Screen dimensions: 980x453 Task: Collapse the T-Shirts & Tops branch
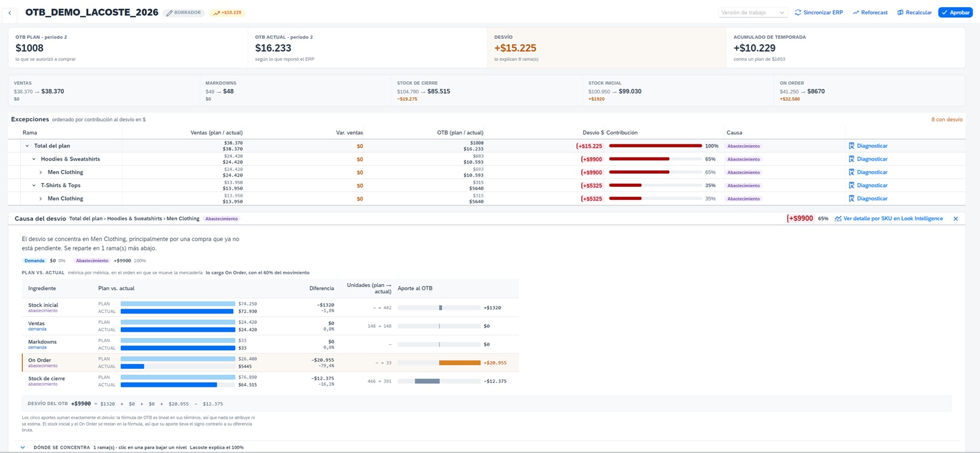(x=34, y=185)
